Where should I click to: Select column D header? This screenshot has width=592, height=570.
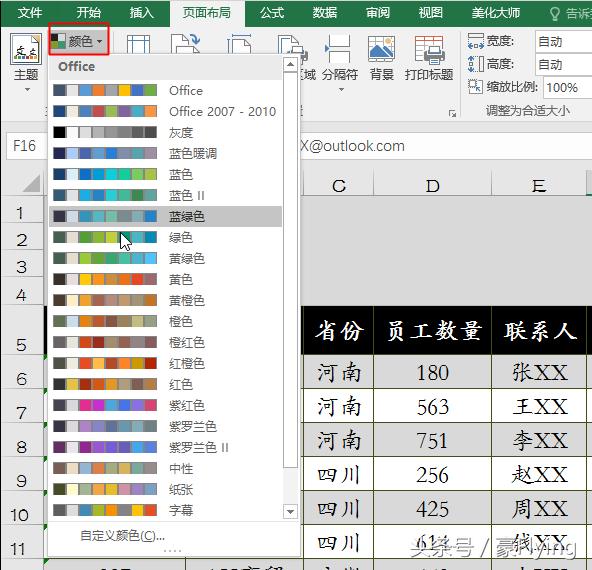433,185
